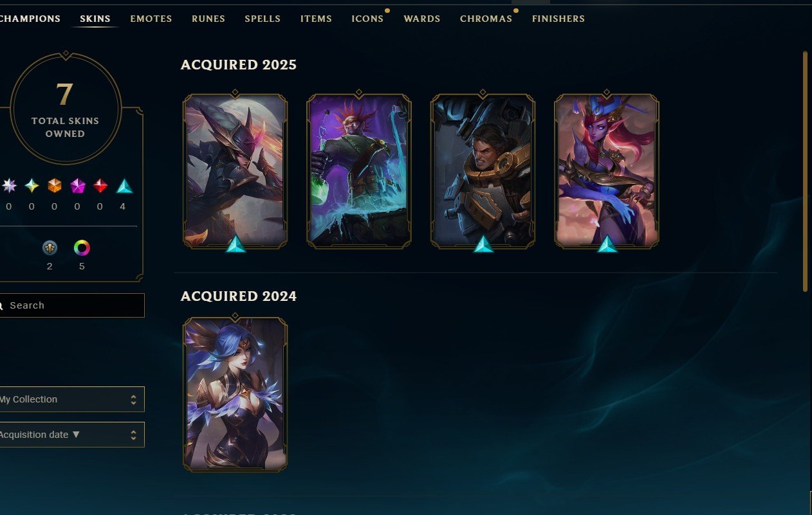Go to the Wards tab
The width and height of the screenshot is (812, 515).
click(x=422, y=19)
